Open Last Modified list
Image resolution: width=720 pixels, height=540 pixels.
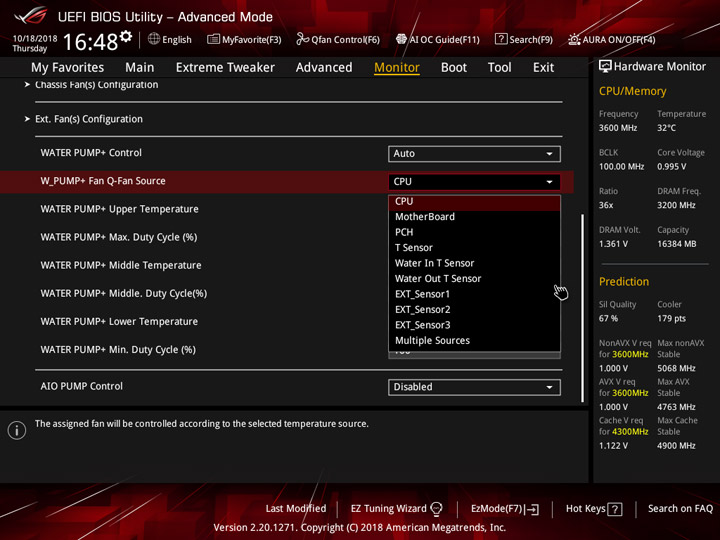(296, 509)
